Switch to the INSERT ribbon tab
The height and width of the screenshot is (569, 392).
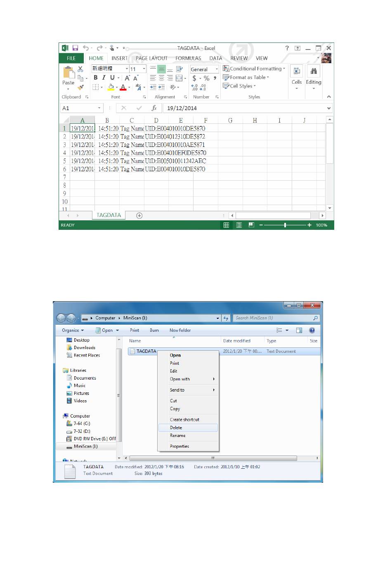pos(119,58)
